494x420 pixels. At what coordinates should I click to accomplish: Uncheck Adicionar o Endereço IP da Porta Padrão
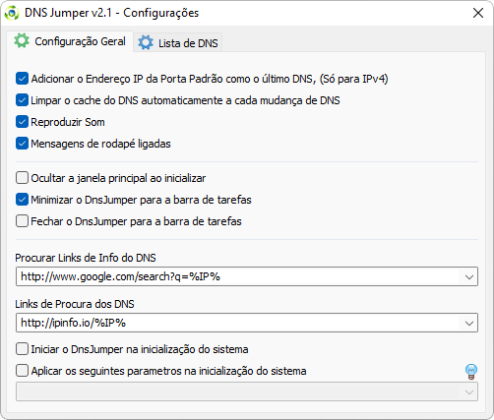[22, 79]
